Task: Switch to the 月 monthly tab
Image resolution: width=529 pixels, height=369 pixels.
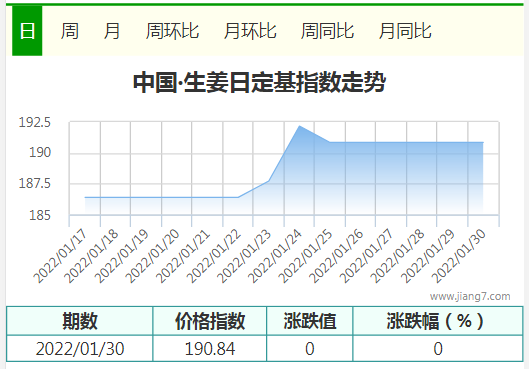Action: (112, 31)
